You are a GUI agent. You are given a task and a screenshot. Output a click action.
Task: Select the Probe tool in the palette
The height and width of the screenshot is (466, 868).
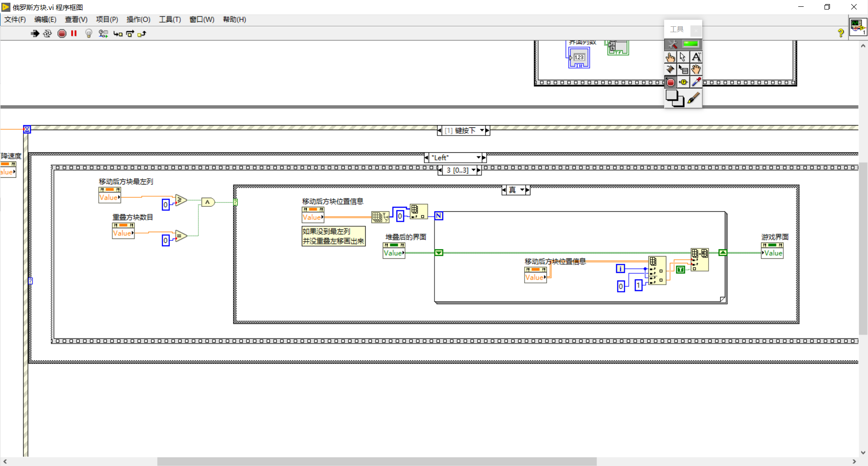[684, 82]
